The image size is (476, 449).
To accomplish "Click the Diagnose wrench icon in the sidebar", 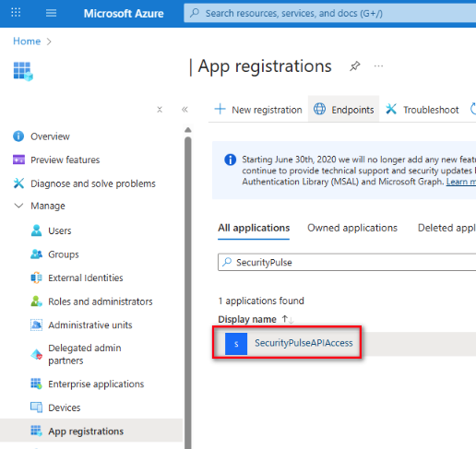I will [18, 183].
